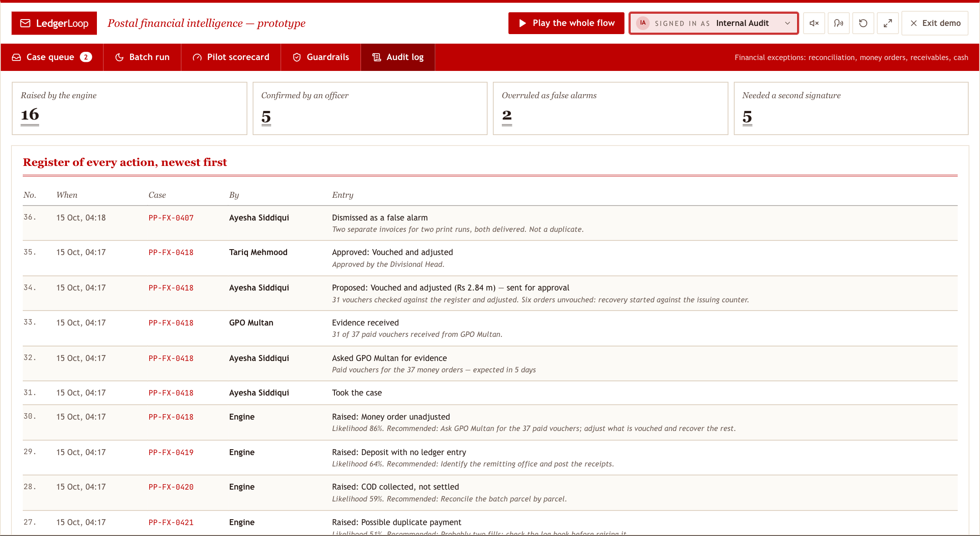Image resolution: width=980 pixels, height=536 pixels.
Task: Click the Raised by the engine count 16
Action: pos(30,115)
